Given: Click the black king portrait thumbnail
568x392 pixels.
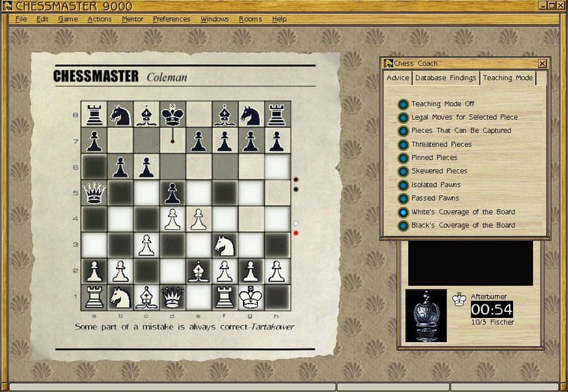Looking at the screenshot, I should click(x=426, y=316).
